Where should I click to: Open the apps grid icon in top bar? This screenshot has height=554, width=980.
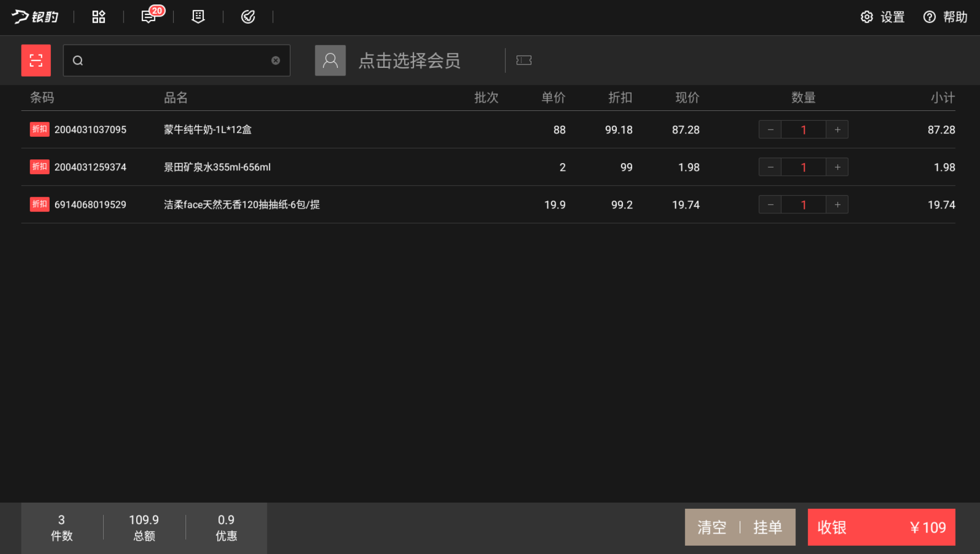point(98,16)
